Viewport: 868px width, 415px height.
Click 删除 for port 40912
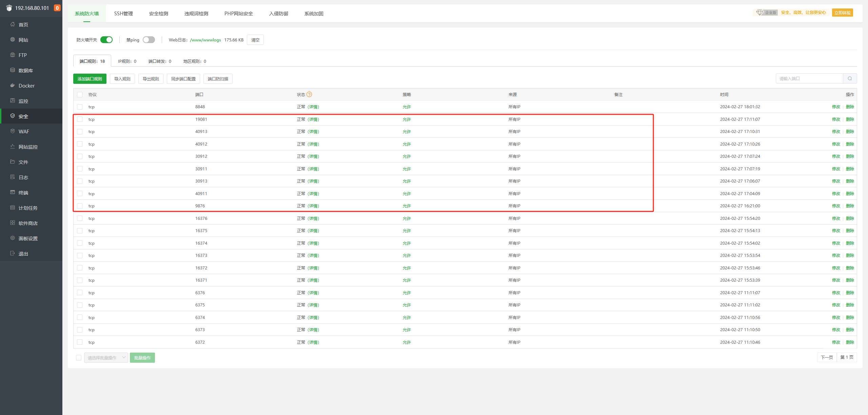pyautogui.click(x=850, y=144)
